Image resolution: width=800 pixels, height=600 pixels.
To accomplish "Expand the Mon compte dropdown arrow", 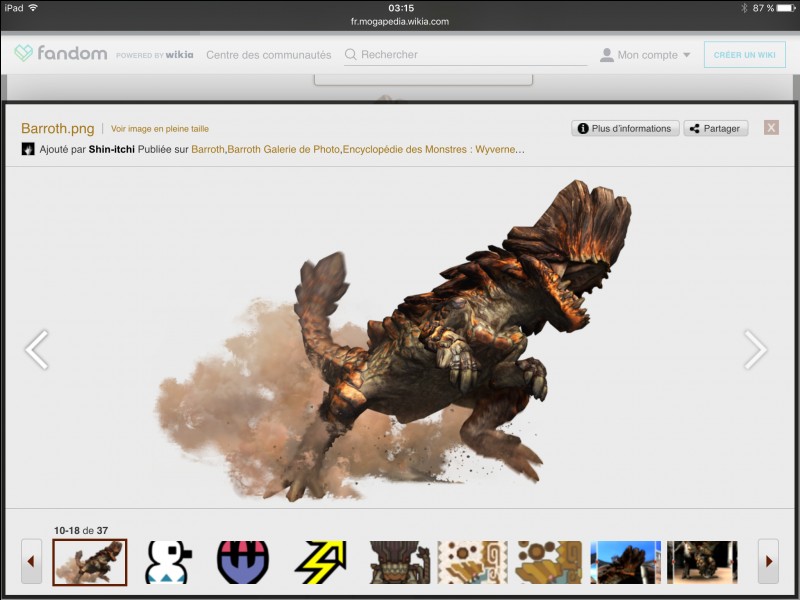I will point(686,55).
